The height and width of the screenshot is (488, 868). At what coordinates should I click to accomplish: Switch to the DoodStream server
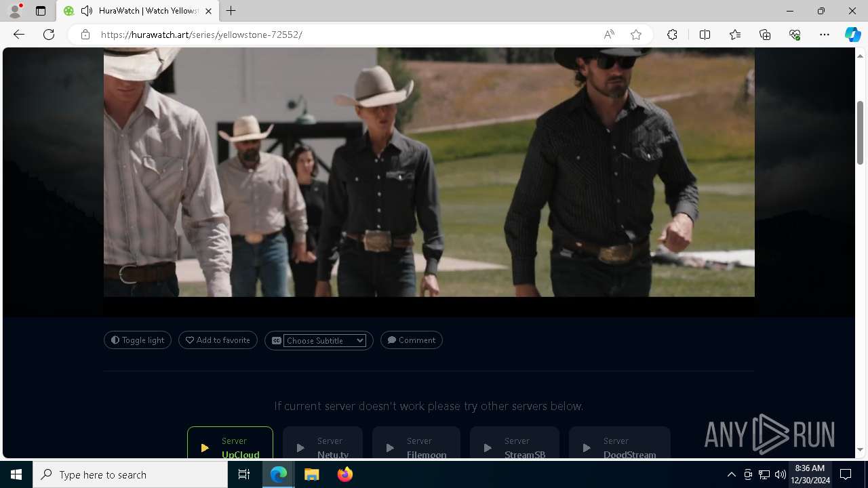click(620, 443)
